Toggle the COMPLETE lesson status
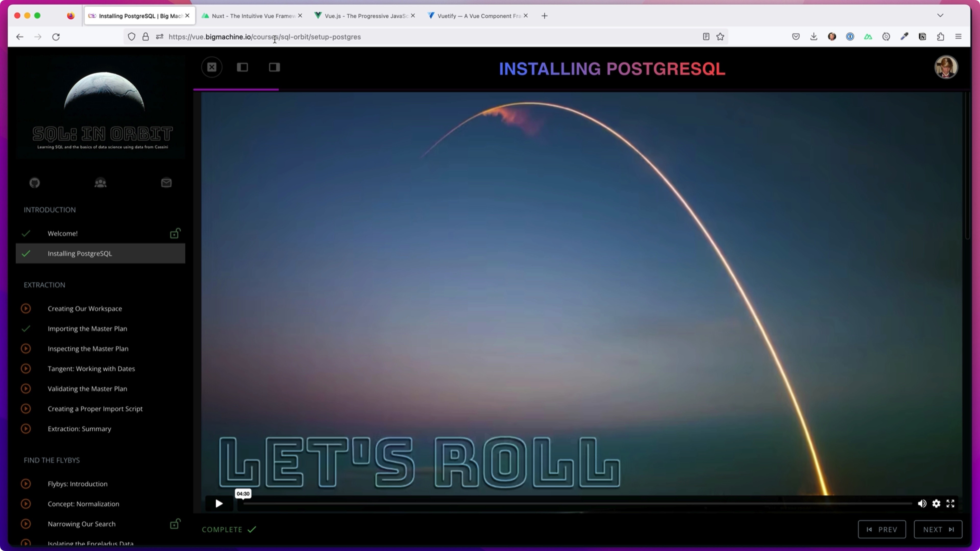The height and width of the screenshot is (551, 980). tap(229, 529)
